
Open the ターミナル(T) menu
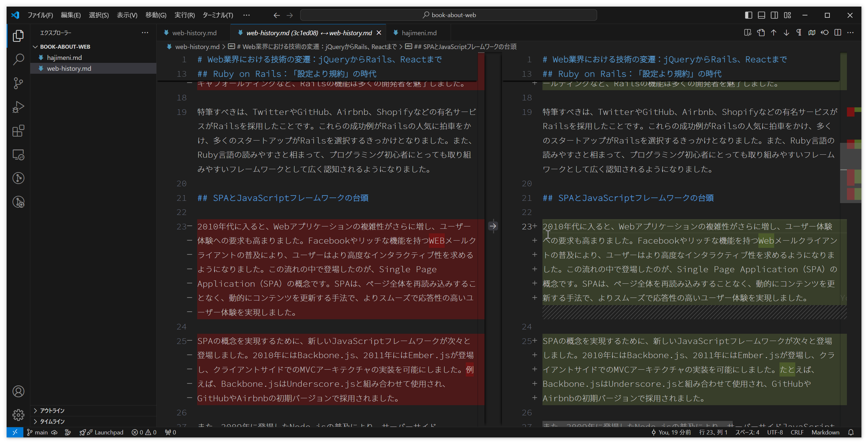click(x=218, y=15)
